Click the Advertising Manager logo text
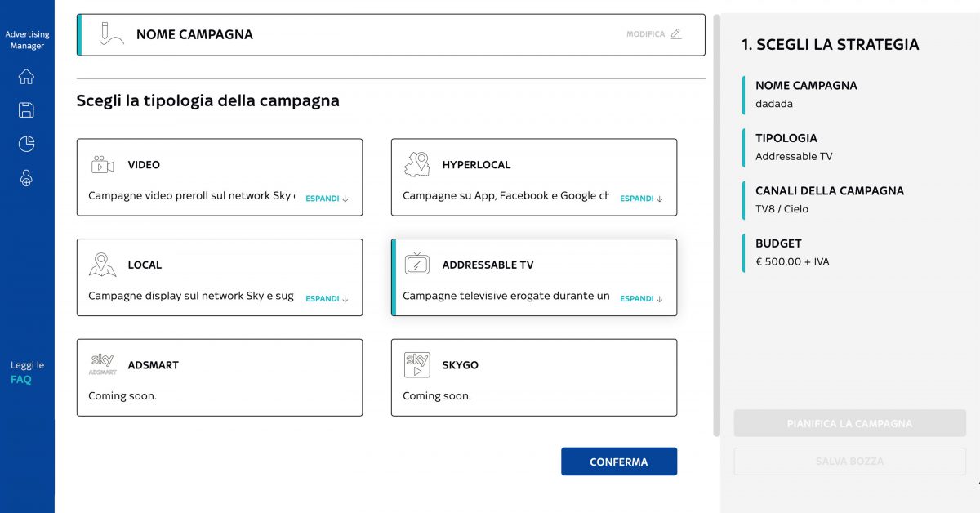 [x=27, y=40]
